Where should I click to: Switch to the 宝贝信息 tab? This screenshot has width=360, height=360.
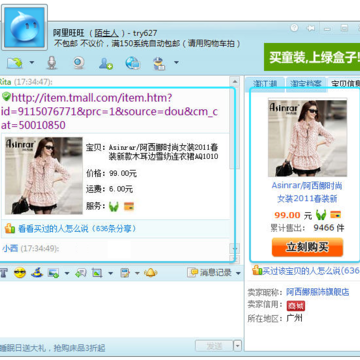pyautogui.click(x=344, y=83)
